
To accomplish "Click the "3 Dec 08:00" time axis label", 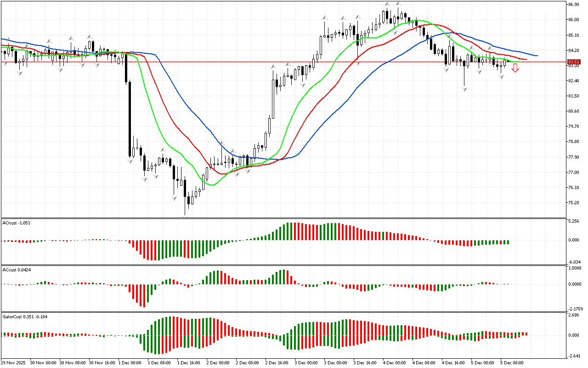I will 335,362.
